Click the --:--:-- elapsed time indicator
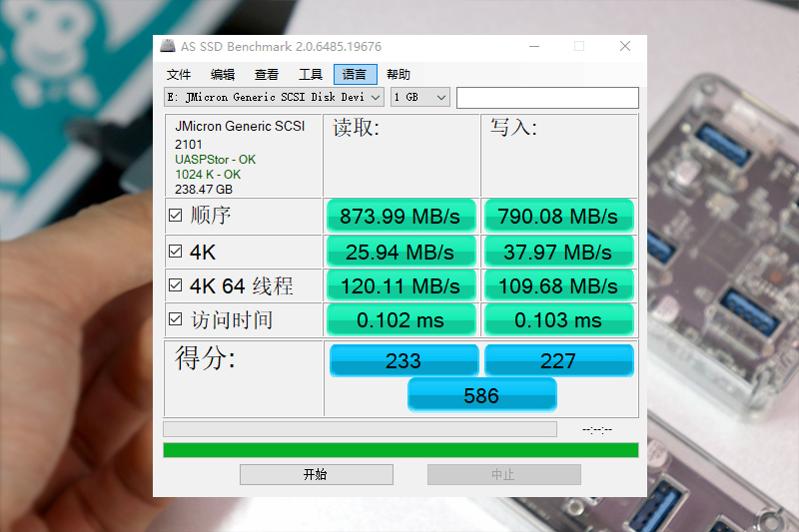 (597, 430)
